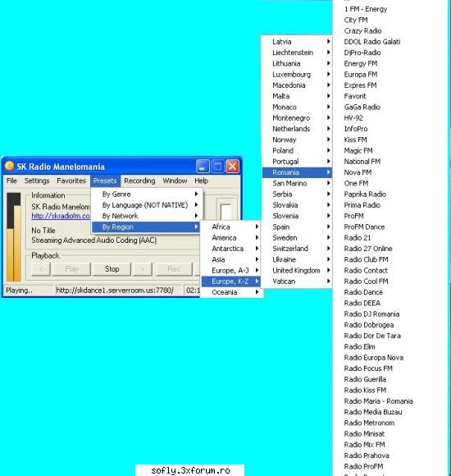This screenshot has height=476, width=451.
Task: Minimize the SK Radio window
Action: pyautogui.click(x=203, y=167)
